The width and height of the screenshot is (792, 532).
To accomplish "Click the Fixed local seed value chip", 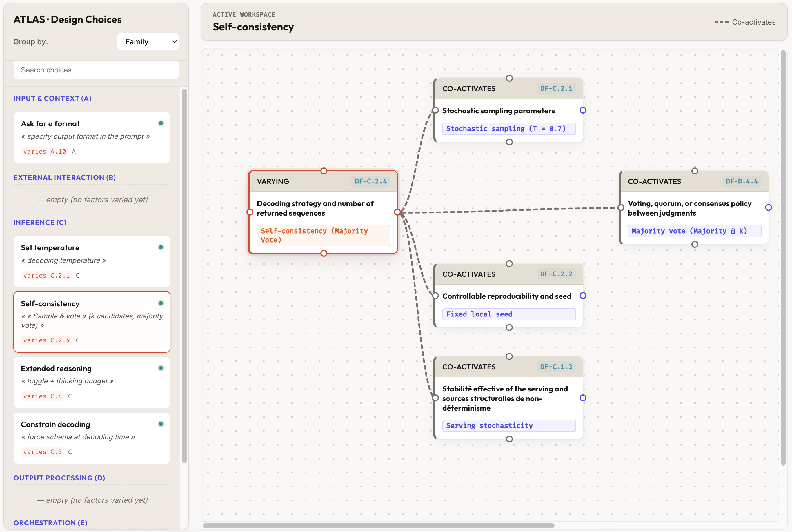I will click(x=509, y=314).
